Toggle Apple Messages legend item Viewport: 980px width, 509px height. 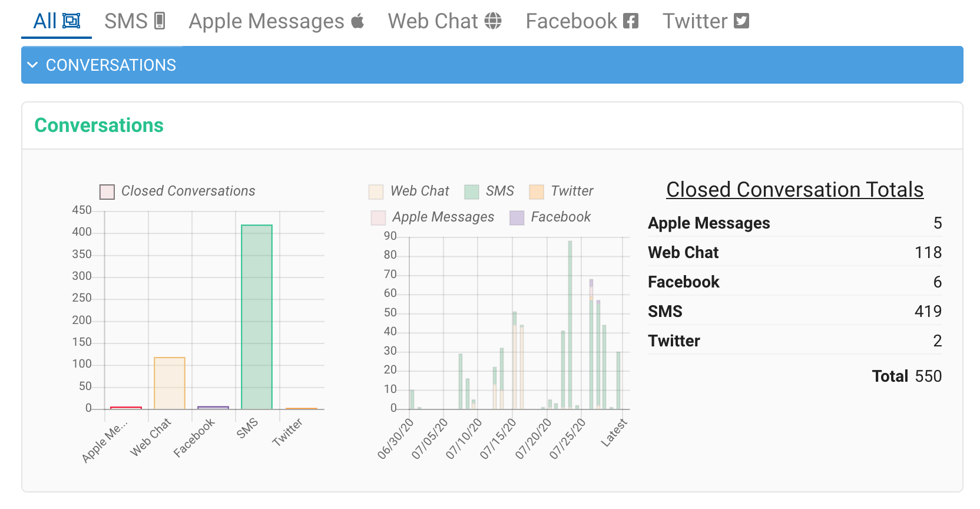[378, 217]
